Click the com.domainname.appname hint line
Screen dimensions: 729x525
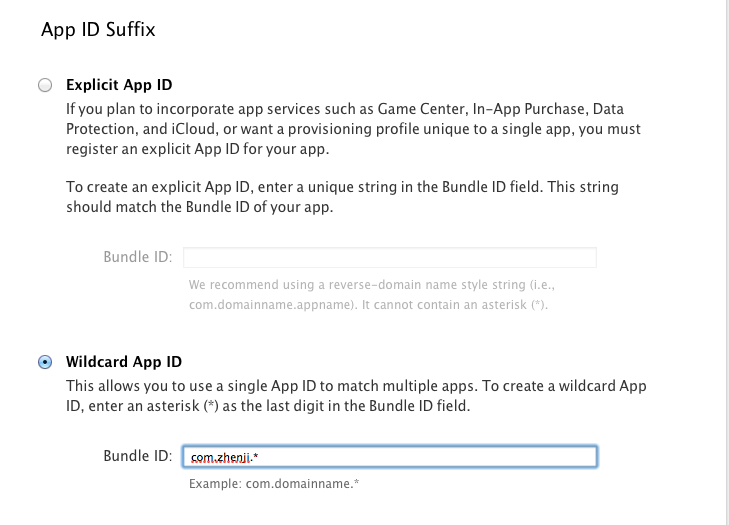click(368, 305)
